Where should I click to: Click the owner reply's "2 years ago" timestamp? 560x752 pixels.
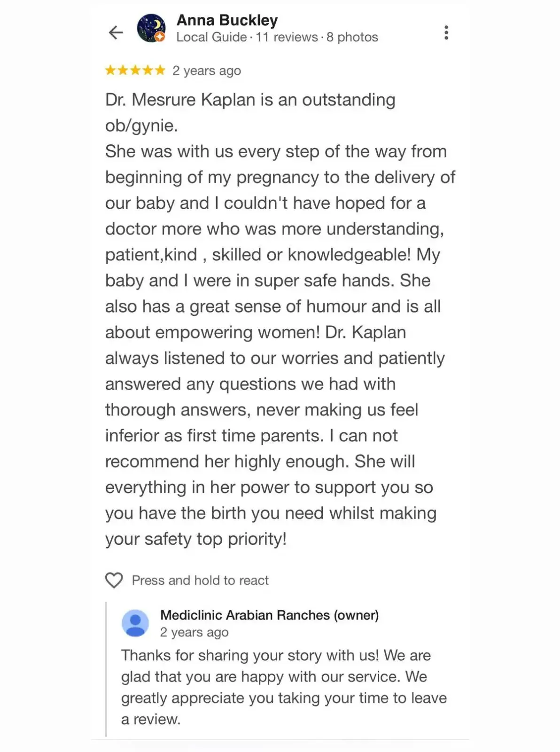point(194,633)
